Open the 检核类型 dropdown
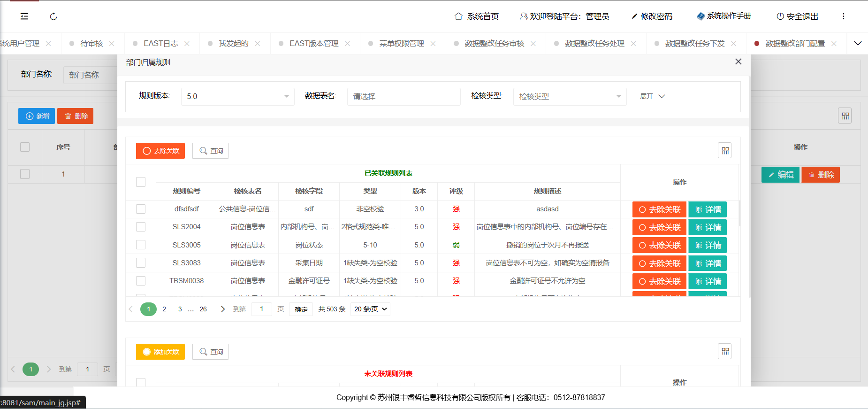This screenshot has width=868, height=409. 570,96
